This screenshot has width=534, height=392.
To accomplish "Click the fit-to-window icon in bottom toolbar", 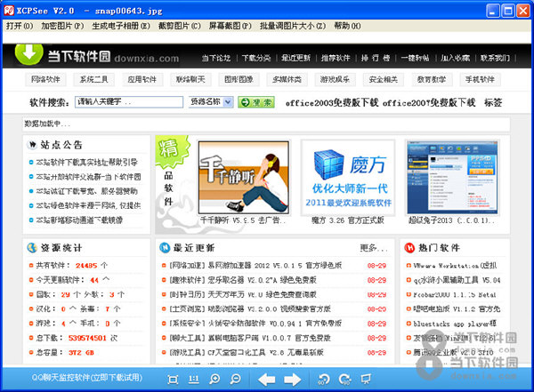I will pyautogui.click(x=173, y=379).
